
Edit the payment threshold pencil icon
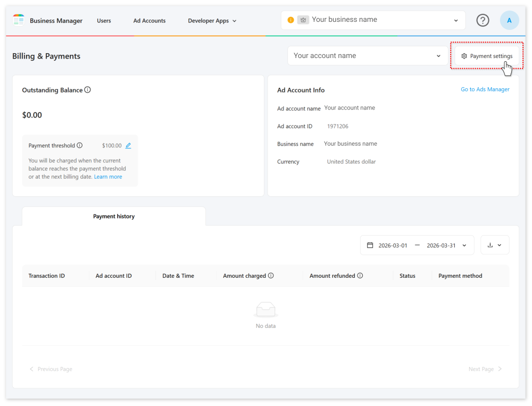[x=128, y=145]
